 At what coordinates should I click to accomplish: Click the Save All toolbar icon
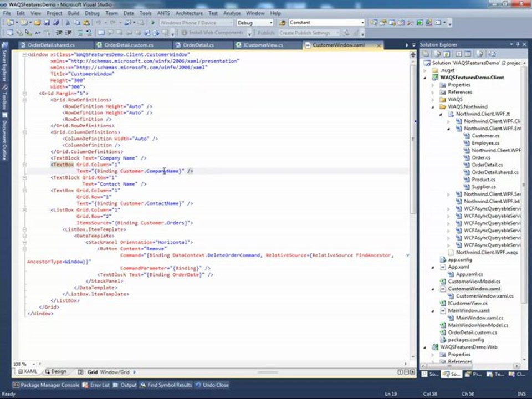tap(56, 23)
